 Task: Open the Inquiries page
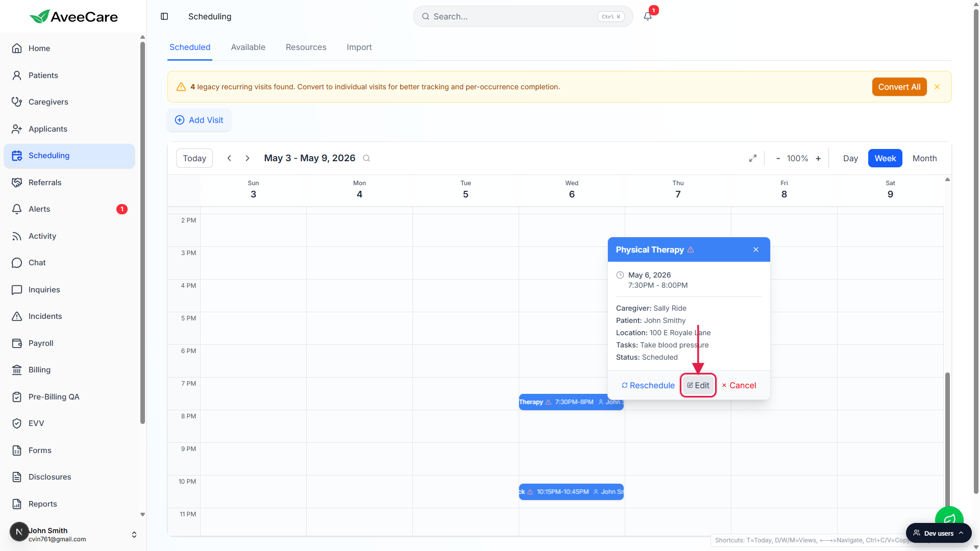pos(69,290)
